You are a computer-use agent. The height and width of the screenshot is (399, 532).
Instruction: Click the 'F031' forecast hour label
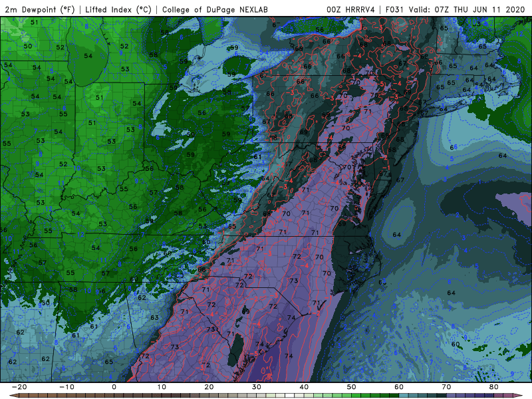395,9
